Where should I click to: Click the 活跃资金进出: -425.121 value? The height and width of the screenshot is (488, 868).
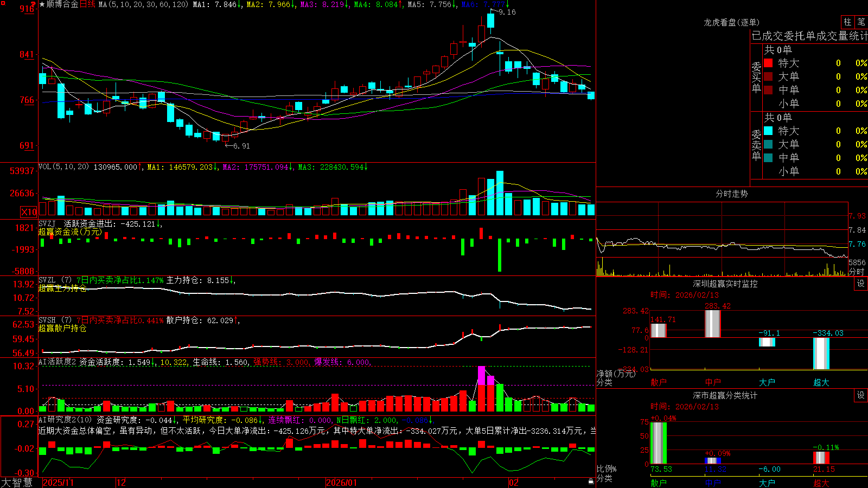(x=110, y=223)
